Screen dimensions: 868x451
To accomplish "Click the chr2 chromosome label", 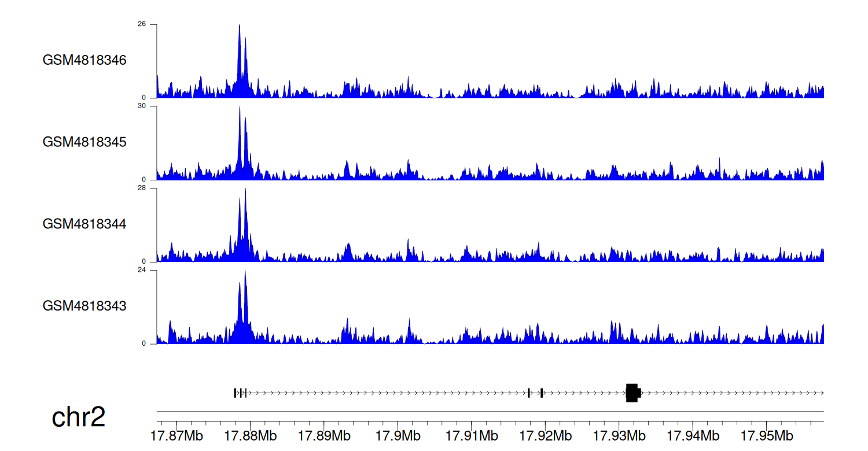I will 79,417.
